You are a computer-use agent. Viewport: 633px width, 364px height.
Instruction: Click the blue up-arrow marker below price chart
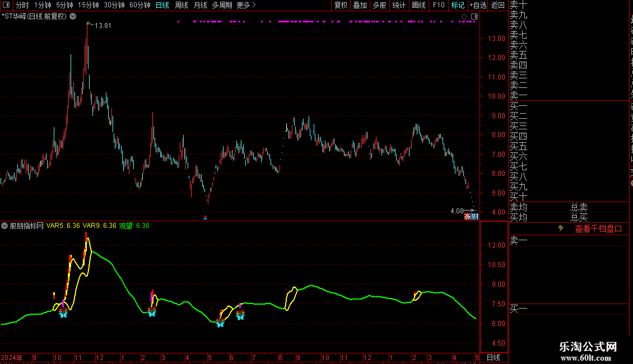pos(205,217)
